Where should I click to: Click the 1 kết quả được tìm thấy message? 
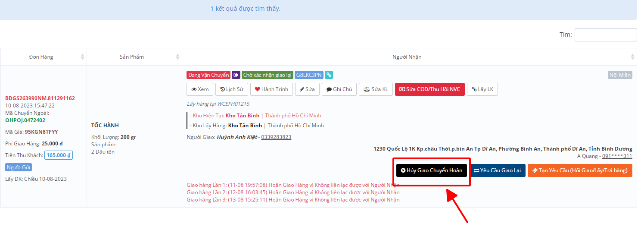[246, 9]
